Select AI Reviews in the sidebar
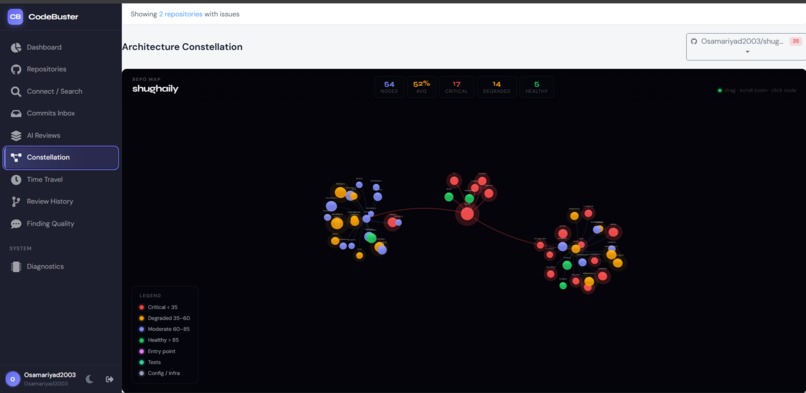 (61, 136)
